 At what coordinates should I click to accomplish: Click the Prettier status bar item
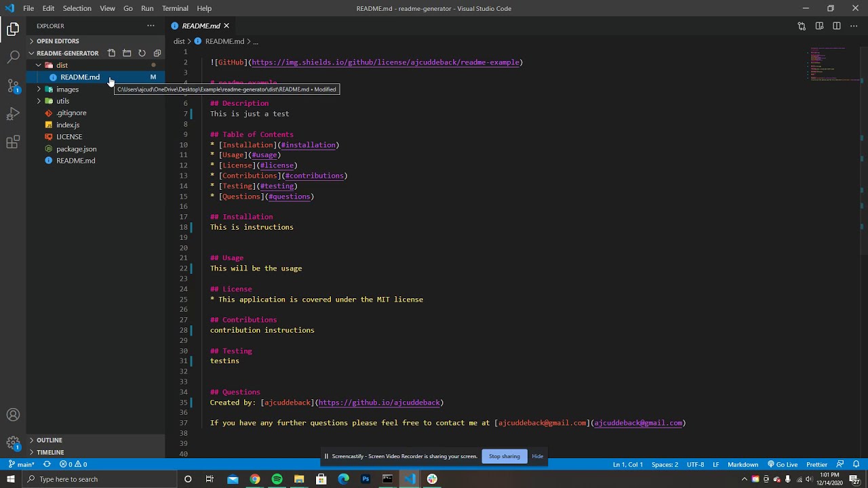(816, 464)
